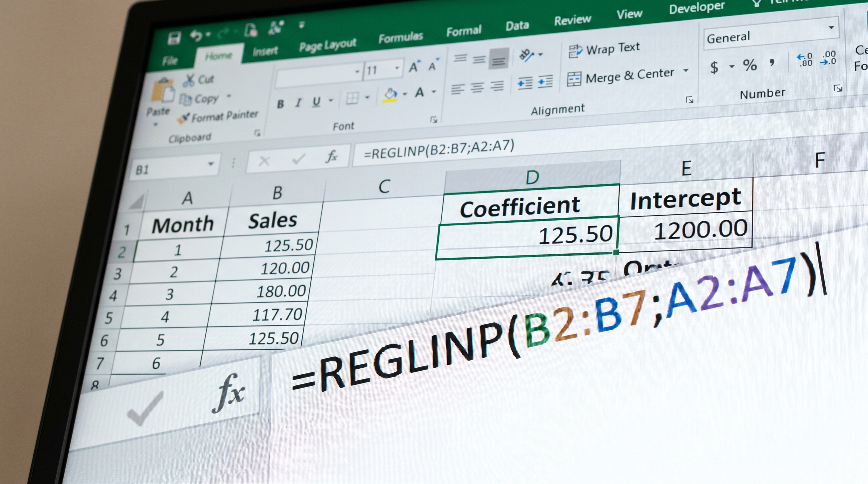The height and width of the screenshot is (484, 868).
Task: Click the Format Painter brush icon
Action: point(183,118)
